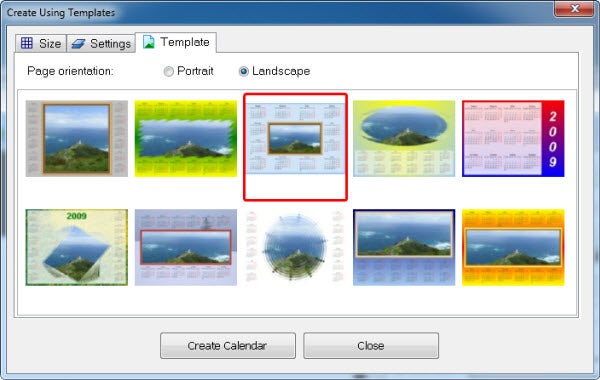600x380 pixels.
Task: Click the grid icon on Size tab
Action: tap(27, 43)
